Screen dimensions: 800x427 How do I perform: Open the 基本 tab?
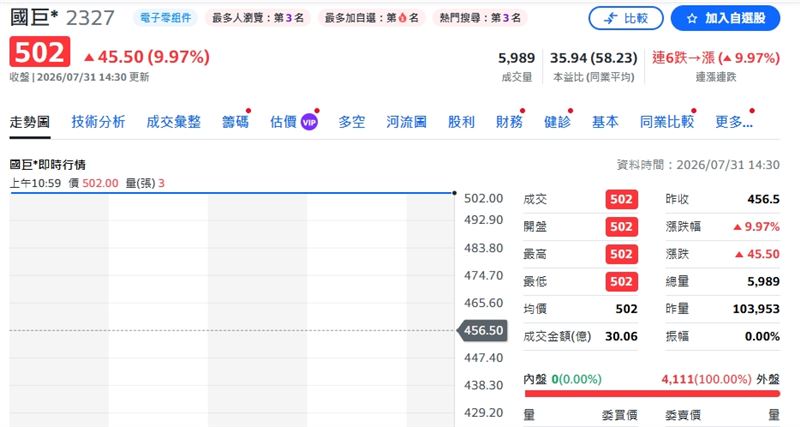pos(605,122)
